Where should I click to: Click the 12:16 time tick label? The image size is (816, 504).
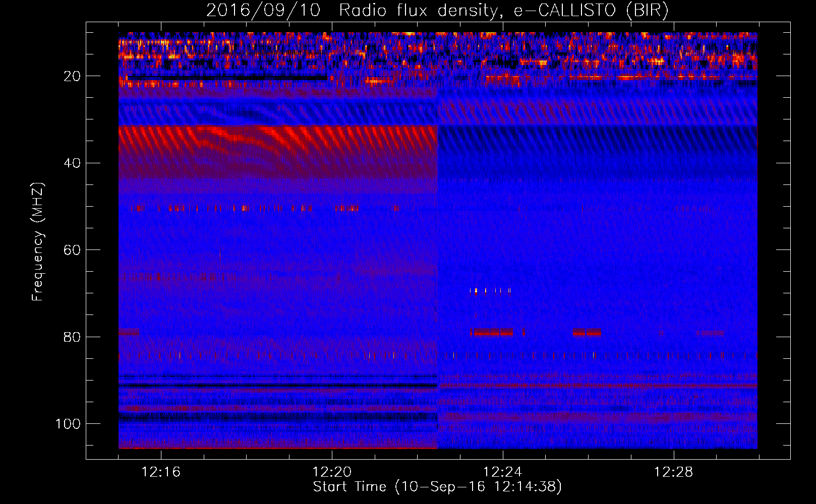pyautogui.click(x=161, y=472)
